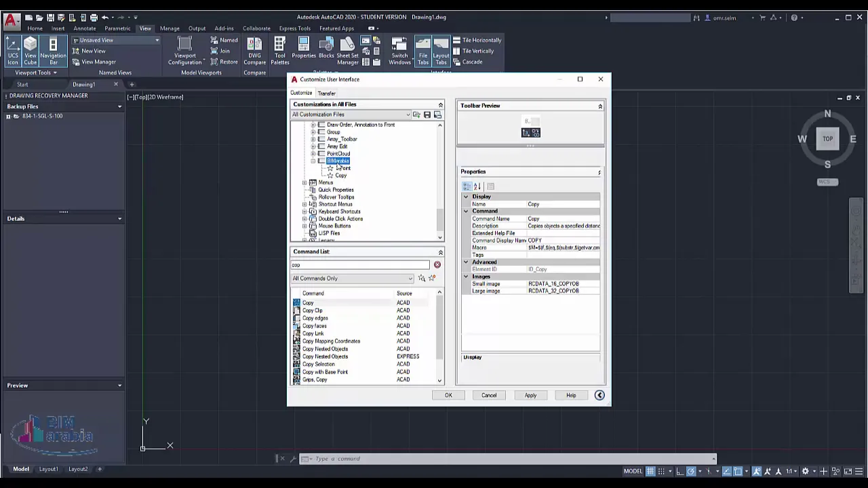Choose Tile Horizontally

477,40
